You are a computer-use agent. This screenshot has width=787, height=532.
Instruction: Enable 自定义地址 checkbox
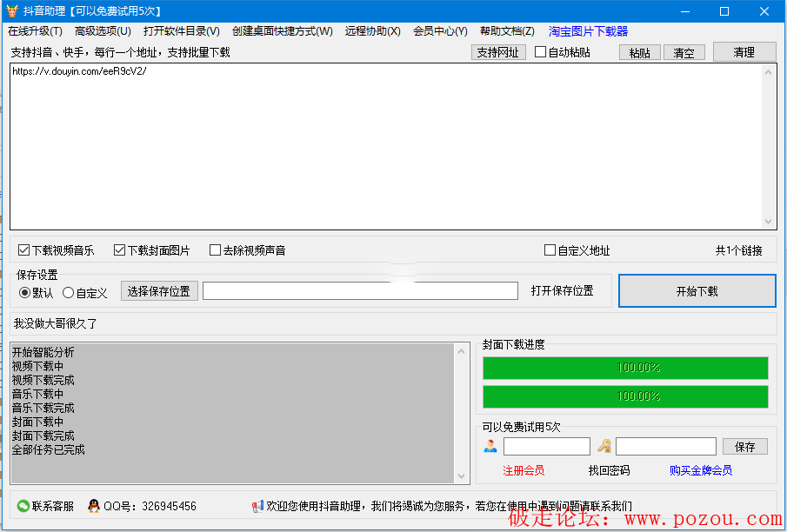click(x=550, y=250)
